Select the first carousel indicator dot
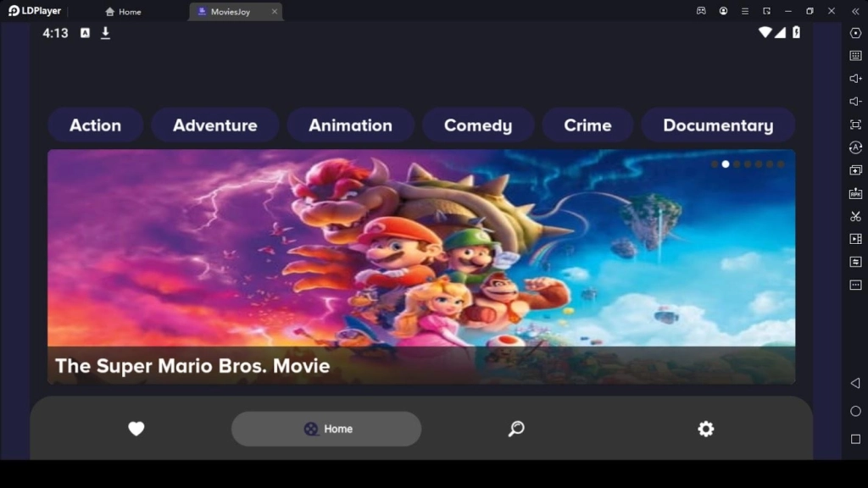Screen dimensions: 868x488 [715, 164]
